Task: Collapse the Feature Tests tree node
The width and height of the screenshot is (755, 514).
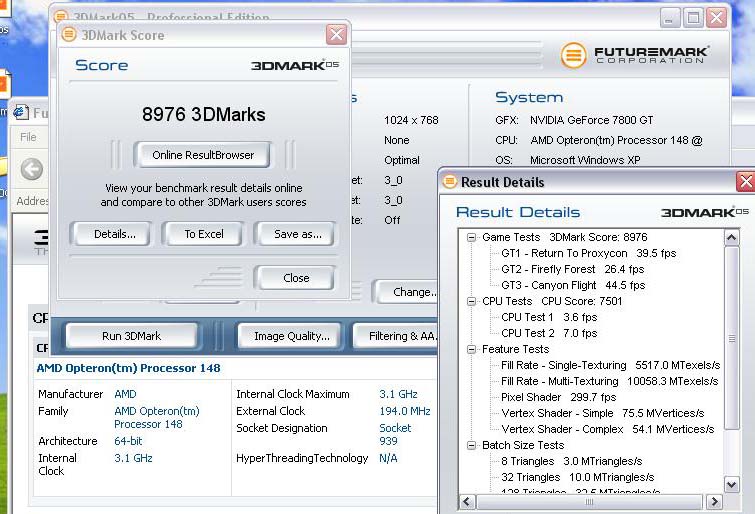Action: [471, 349]
